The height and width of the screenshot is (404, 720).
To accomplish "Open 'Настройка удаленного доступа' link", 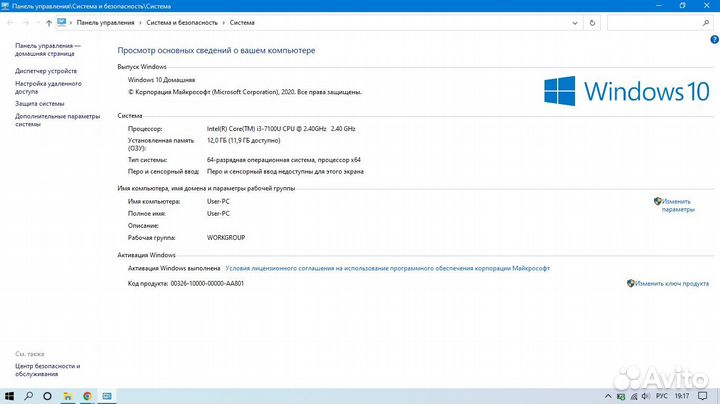I will (48, 87).
